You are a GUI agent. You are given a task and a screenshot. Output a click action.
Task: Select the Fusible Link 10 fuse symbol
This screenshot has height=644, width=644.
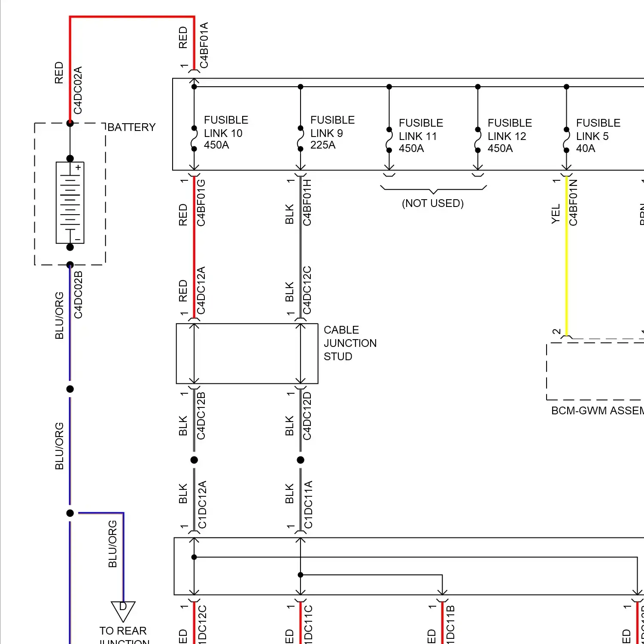point(194,138)
